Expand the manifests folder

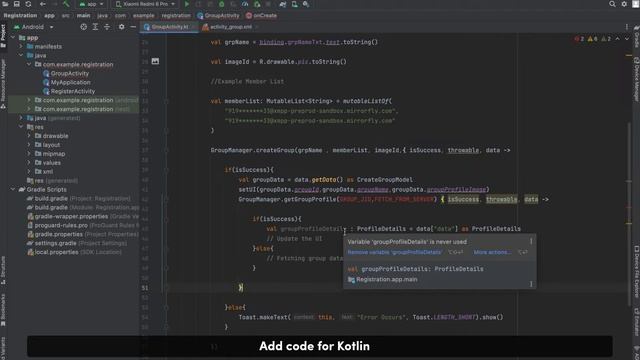click(21, 47)
